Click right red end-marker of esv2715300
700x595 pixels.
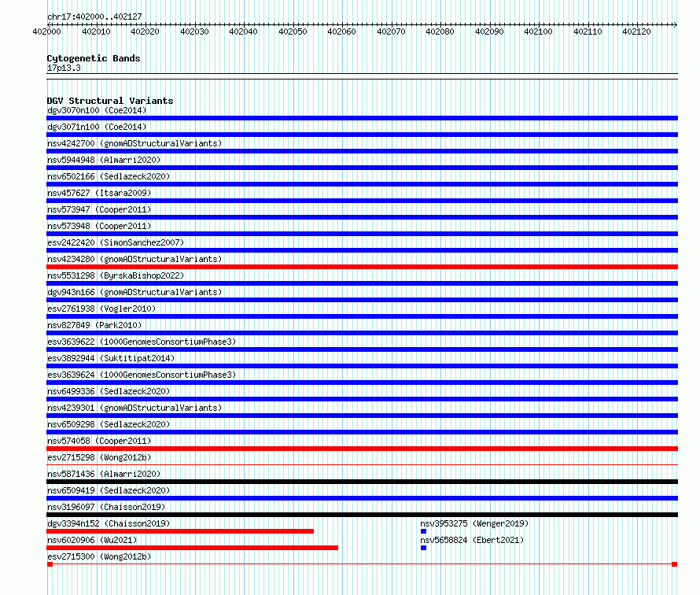(675, 564)
